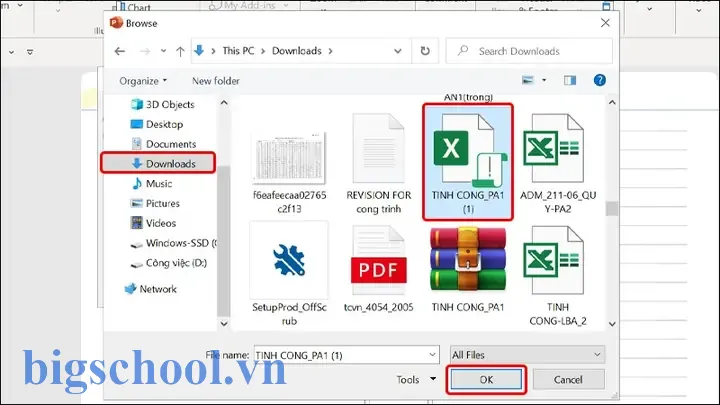Open the Tools dropdown menu

click(x=416, y=380)
